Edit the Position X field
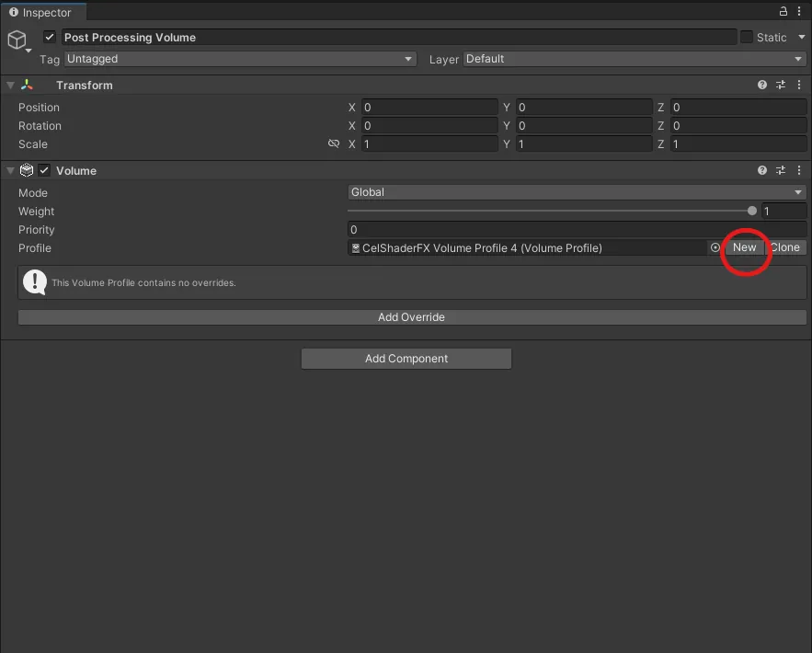Viewport: 812px width, 653px height. [429, 108]
